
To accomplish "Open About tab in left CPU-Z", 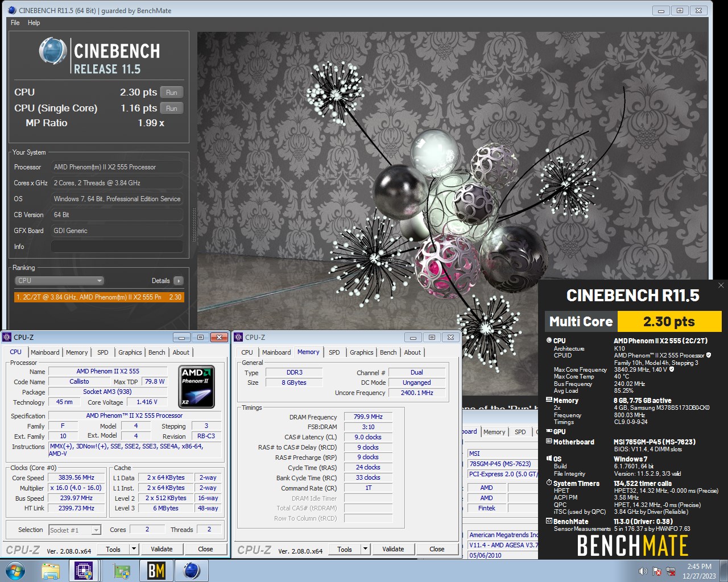I will (x=181, y=352).
